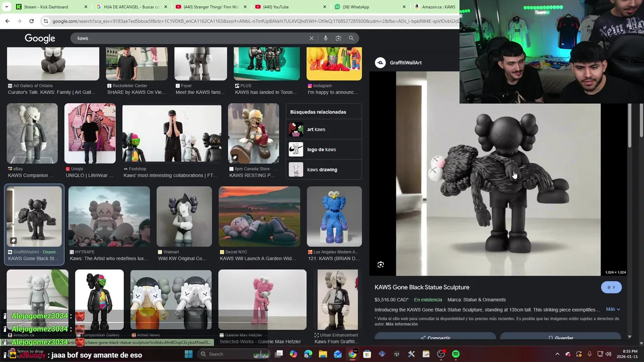
Task: Open Spotify from the taskbar
Action: click(x=455, y=354)
